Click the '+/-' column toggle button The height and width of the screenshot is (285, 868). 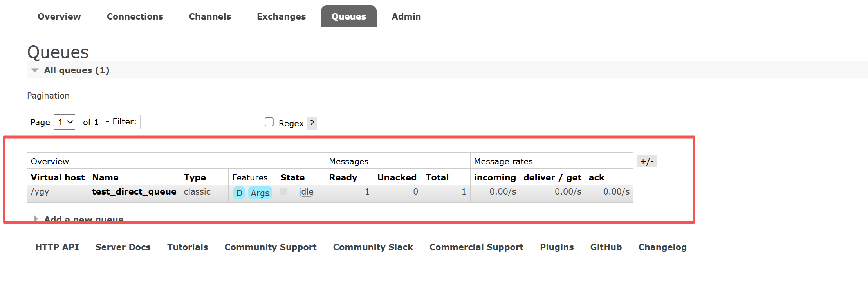click(x=647, y=161)
